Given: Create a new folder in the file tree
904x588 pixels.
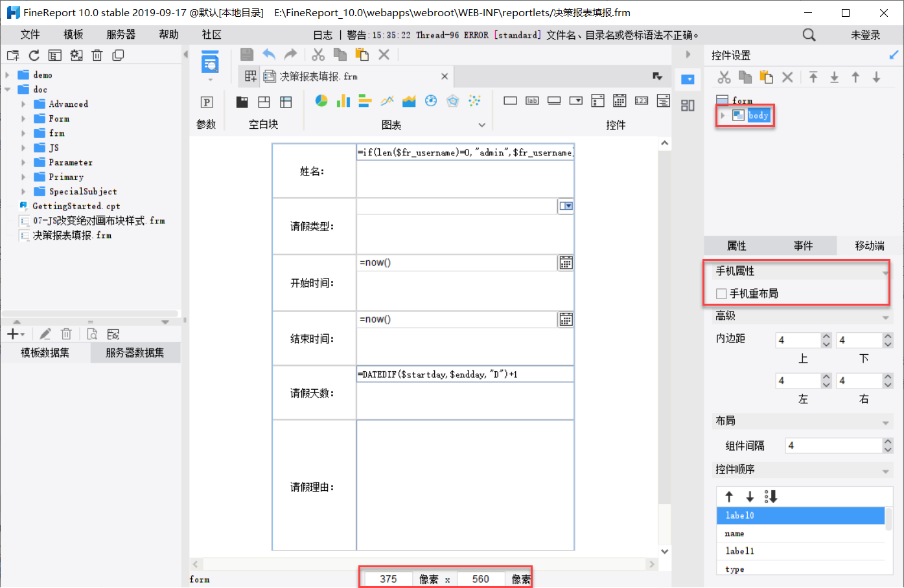Looking at the screenshot, I should 13,55.
